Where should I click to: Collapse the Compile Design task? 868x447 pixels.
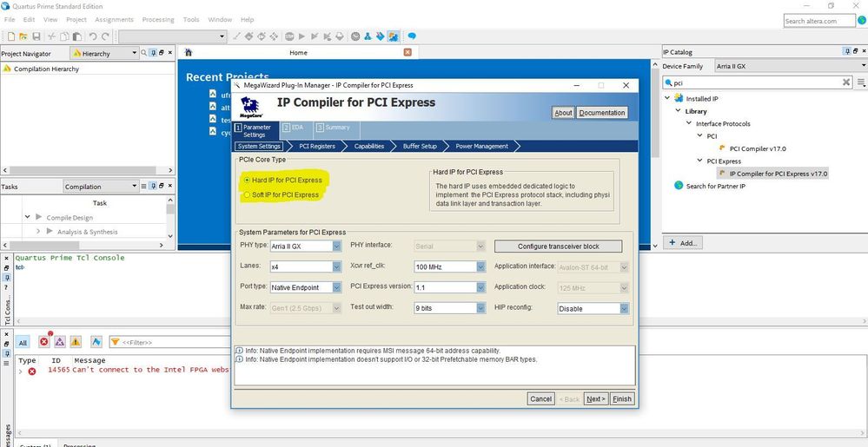pos(28,217)
